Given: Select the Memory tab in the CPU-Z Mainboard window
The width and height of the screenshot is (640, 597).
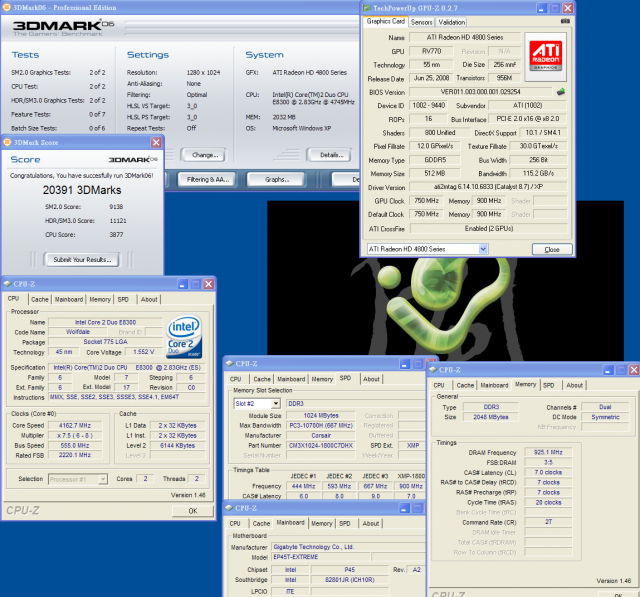Looking at the screenshot, I should tap(322, 523).
